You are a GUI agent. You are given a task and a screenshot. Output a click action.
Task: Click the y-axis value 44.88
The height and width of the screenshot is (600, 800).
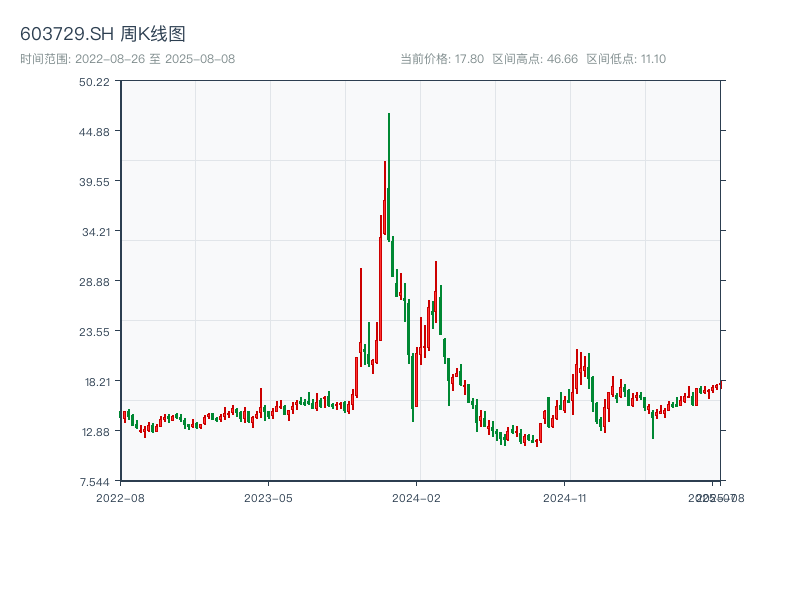pos(94,132)
